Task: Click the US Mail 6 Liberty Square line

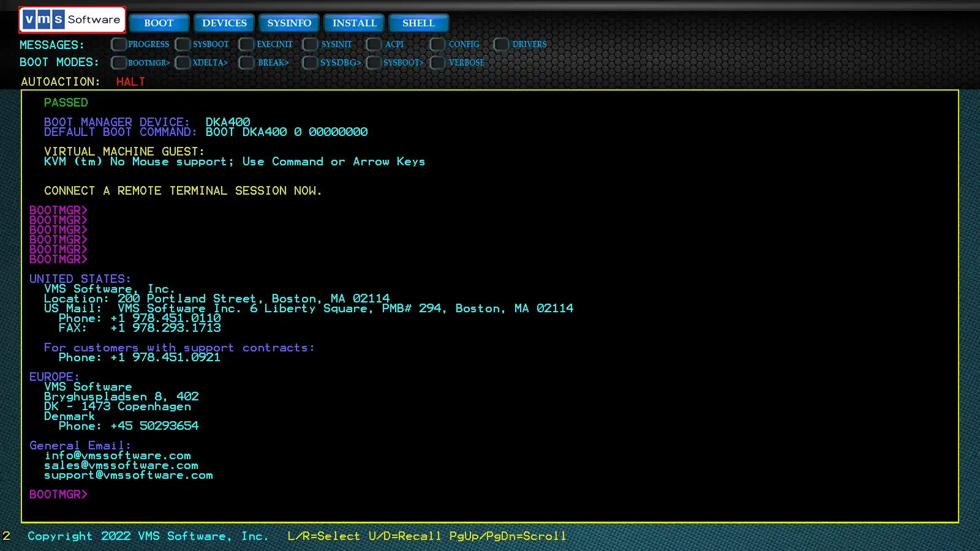Action: click(x=309, y=308)
